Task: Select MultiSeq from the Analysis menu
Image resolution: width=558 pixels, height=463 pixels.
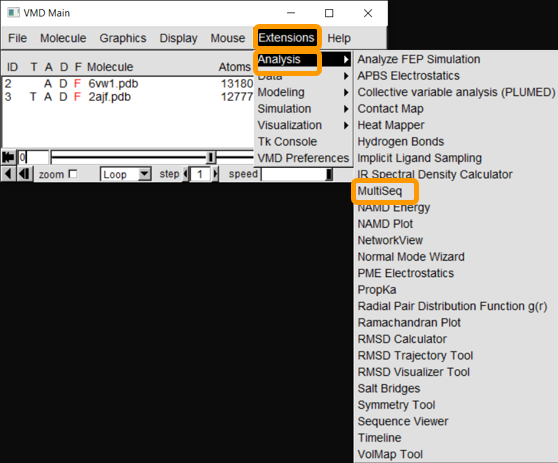Action: (x=380, y=191)
